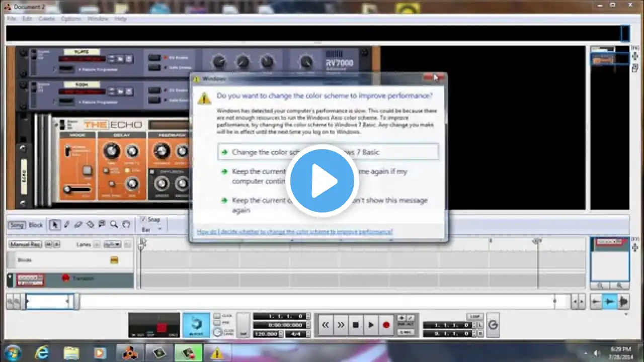
Task: Toggle Gate Enable on the PLATE RV7000
Action: click(x=154, y=67)
